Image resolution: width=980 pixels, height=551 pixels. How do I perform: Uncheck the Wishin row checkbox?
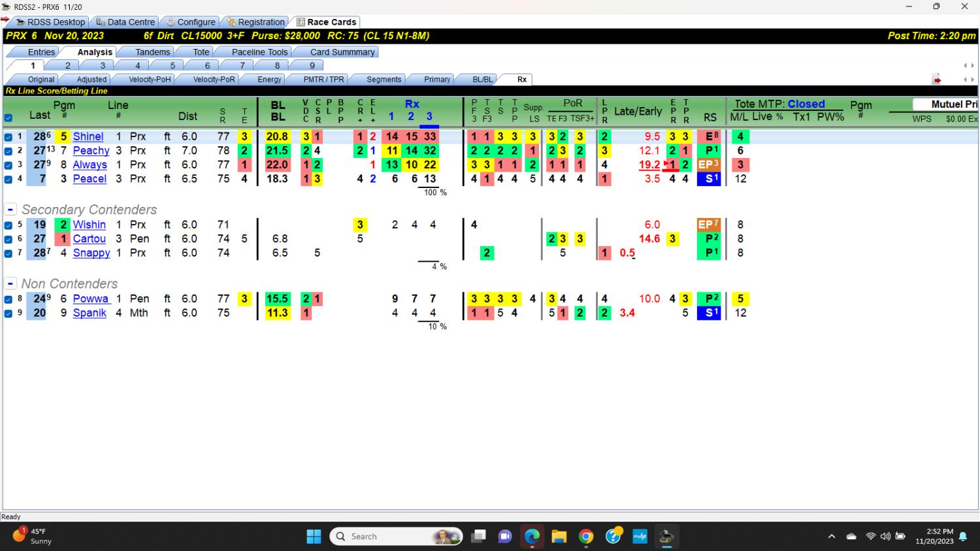click(8, 225)
